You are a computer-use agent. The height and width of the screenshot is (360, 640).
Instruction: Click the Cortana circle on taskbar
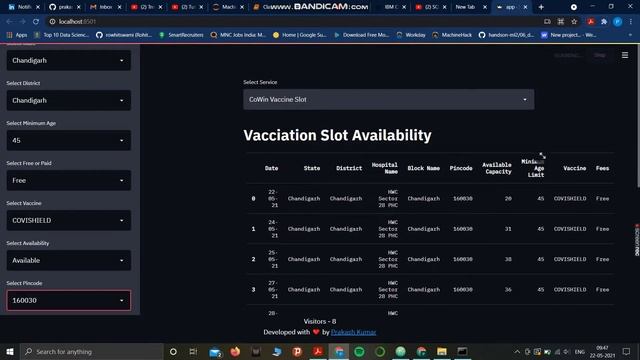173,351
